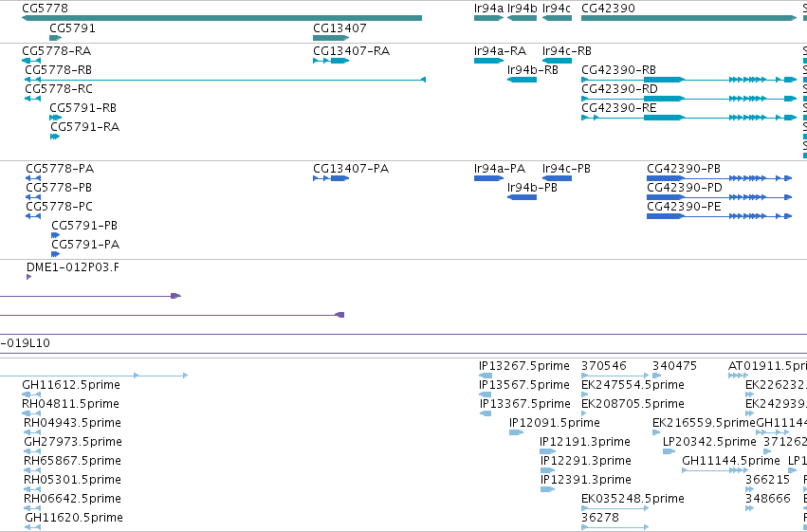This screenshot has height=532, width=807.
Task: Click protein label CG42390-PB
Action: click(684, 169)
